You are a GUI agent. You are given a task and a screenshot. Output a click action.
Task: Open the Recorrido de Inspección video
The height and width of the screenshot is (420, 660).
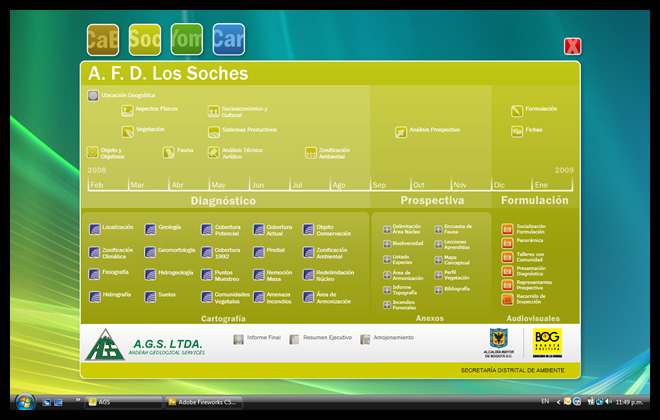point(507,298)
